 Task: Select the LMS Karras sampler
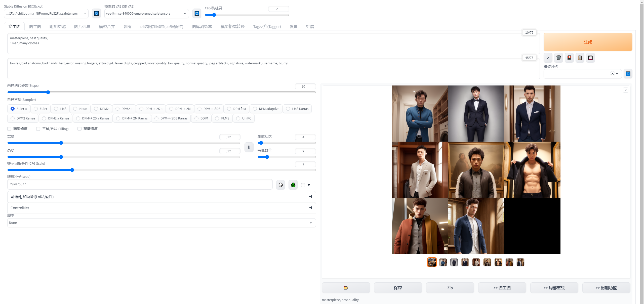297,109
